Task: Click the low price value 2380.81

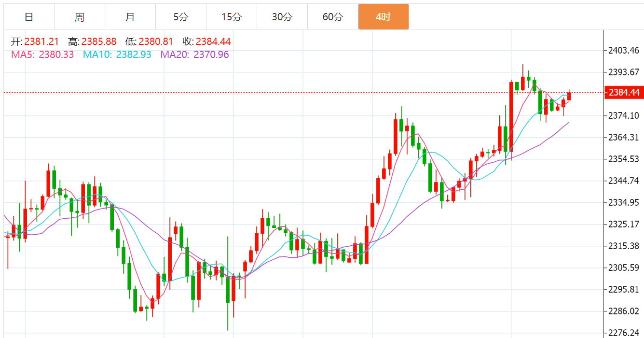Action: point(156,42)
